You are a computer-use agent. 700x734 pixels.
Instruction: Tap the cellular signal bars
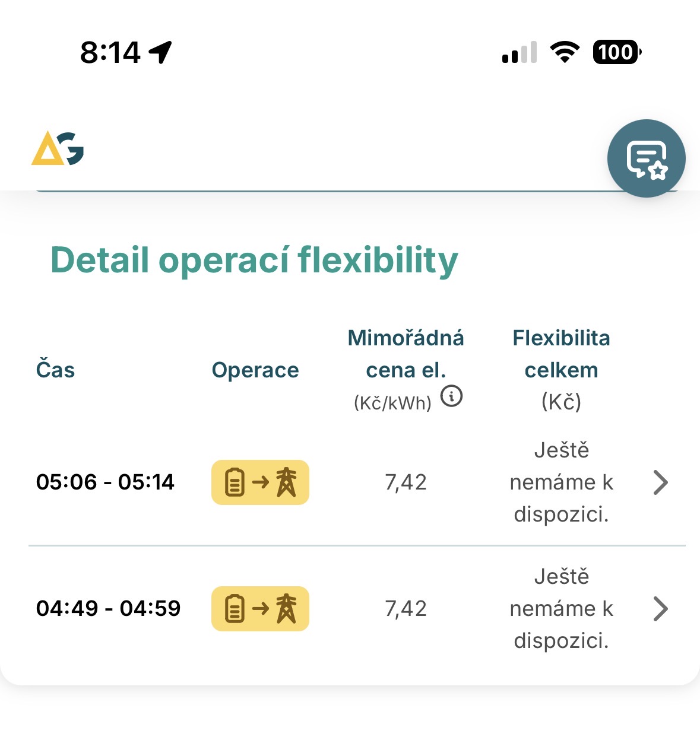click(x=520, y=52)
